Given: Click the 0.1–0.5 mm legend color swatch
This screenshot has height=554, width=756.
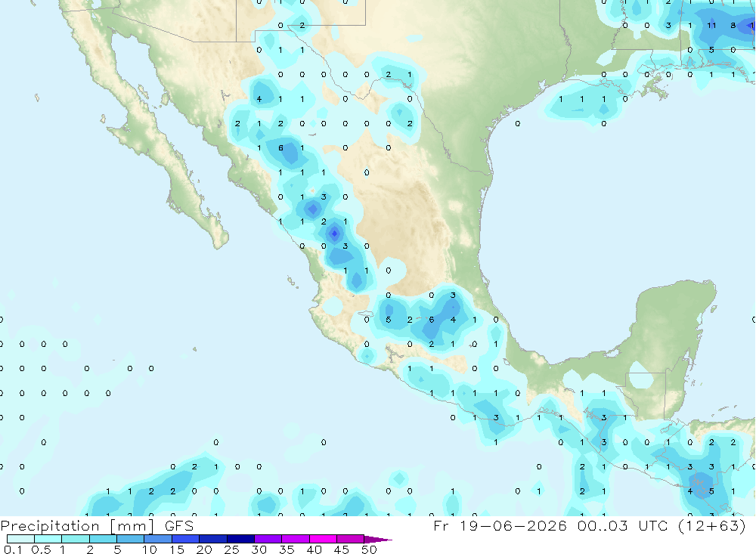Looking at the screenshot, I should click(x=20, y=539).
